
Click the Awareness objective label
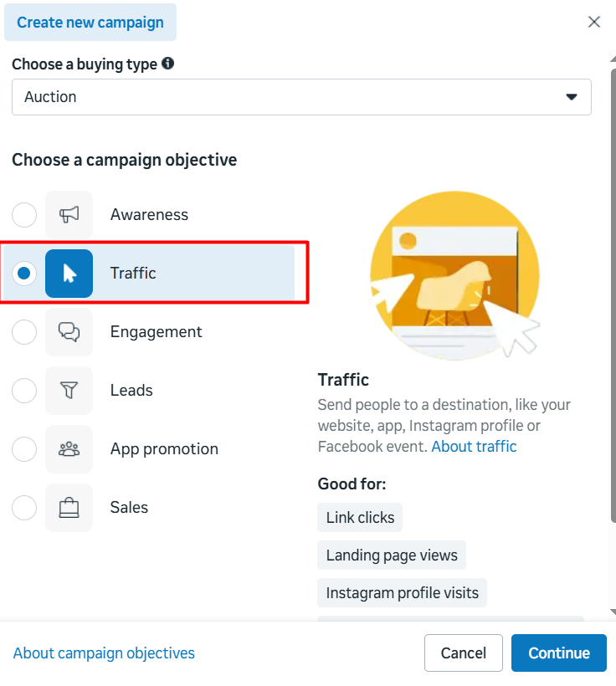(149, 215)
